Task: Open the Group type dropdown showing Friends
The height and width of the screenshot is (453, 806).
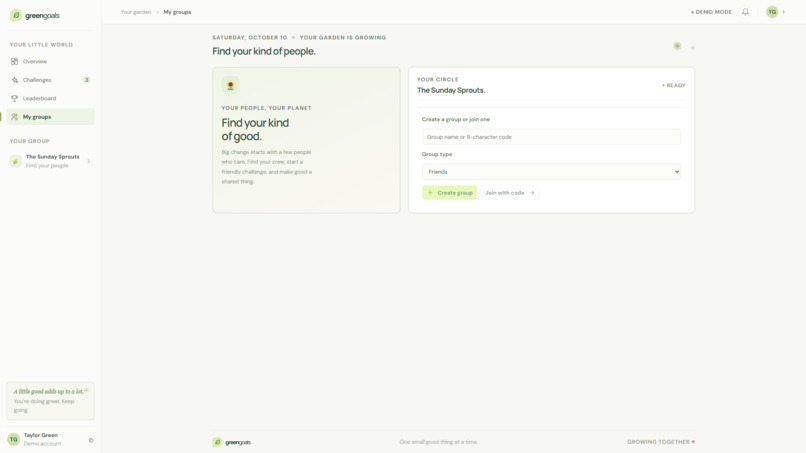Action: pos(551,172)
